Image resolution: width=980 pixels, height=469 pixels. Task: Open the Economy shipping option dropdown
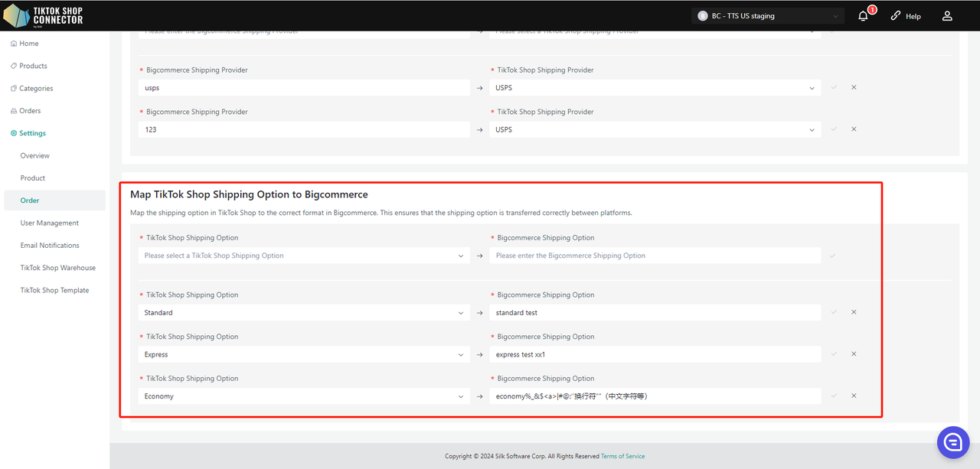(x=304, y=396)
